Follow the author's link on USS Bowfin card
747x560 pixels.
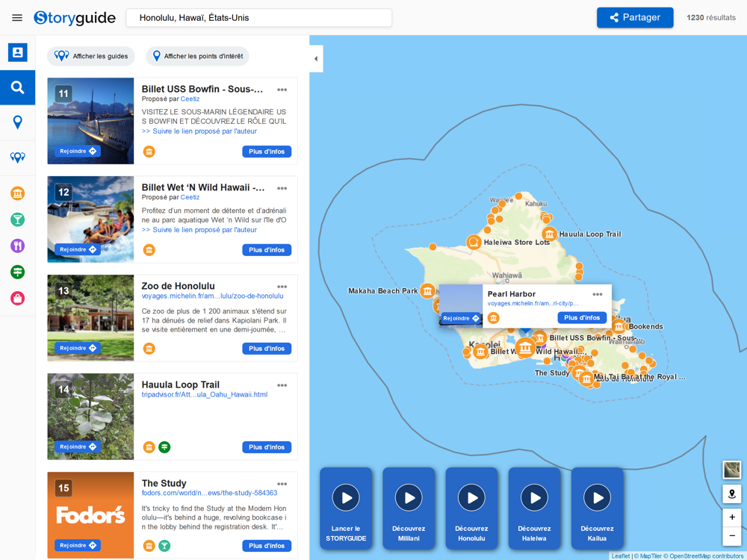pos(199,131)
